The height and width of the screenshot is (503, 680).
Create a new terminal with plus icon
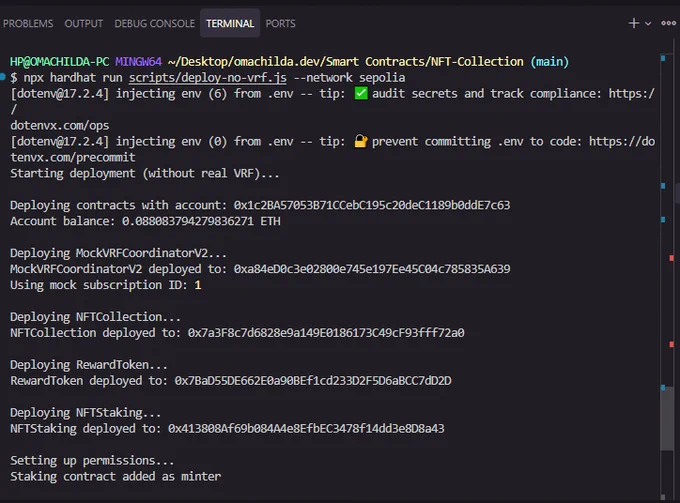point(634,23)
